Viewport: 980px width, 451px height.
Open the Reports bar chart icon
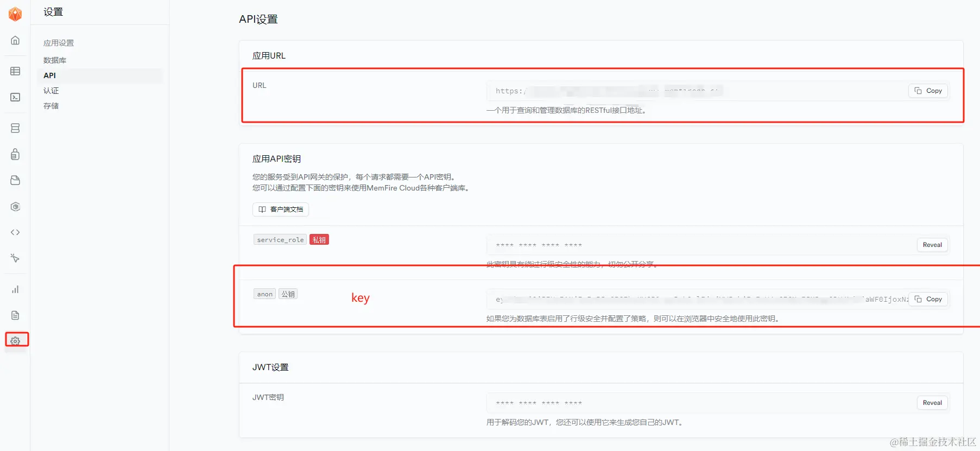point(15,289)
